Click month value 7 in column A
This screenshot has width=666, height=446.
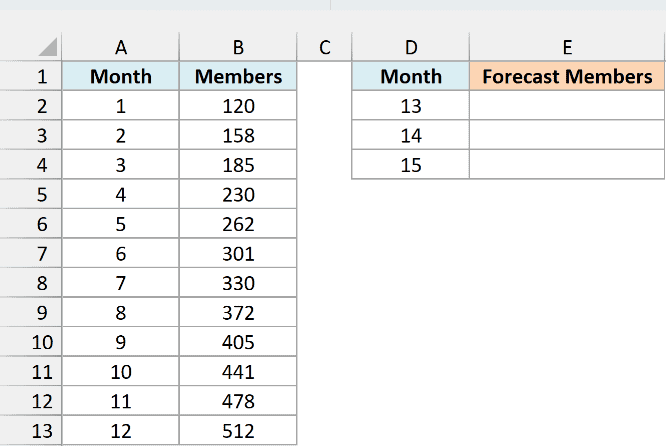(x=121, y=282)
